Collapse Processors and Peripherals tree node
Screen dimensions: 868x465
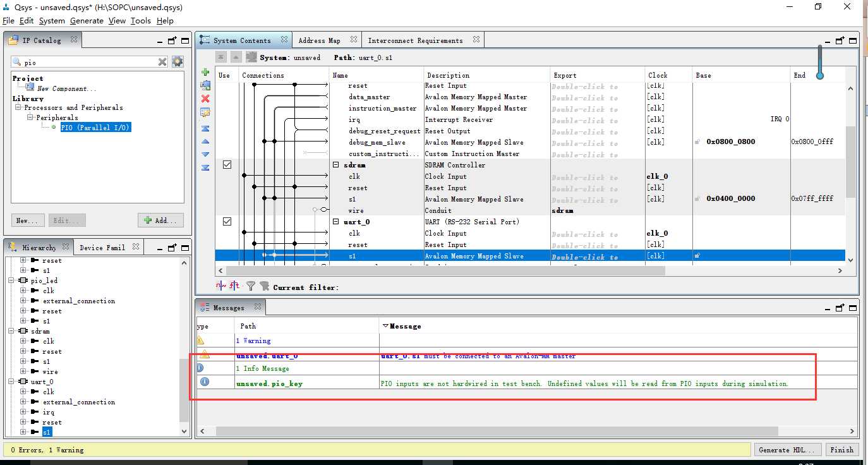(x=19, y=107)
